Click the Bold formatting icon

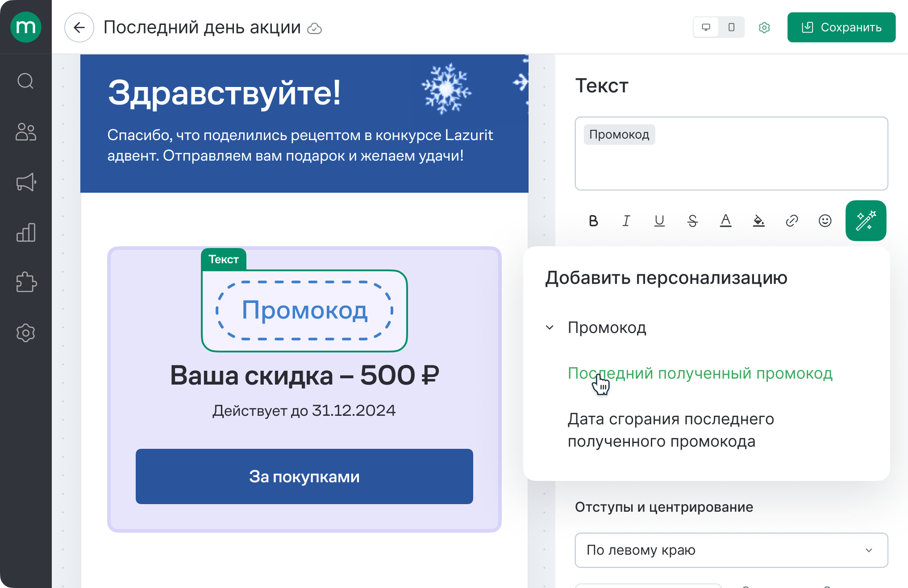pos(593,221)
